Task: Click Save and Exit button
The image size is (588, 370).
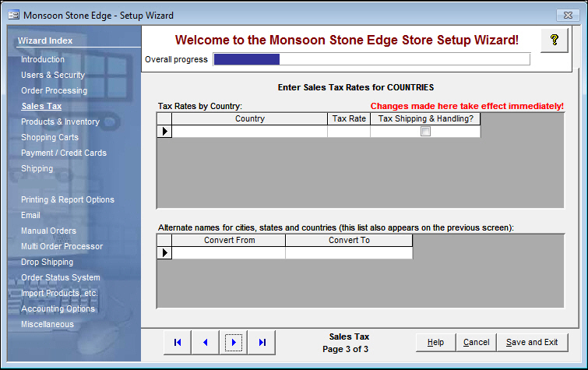Action: (x=532, y=342)
